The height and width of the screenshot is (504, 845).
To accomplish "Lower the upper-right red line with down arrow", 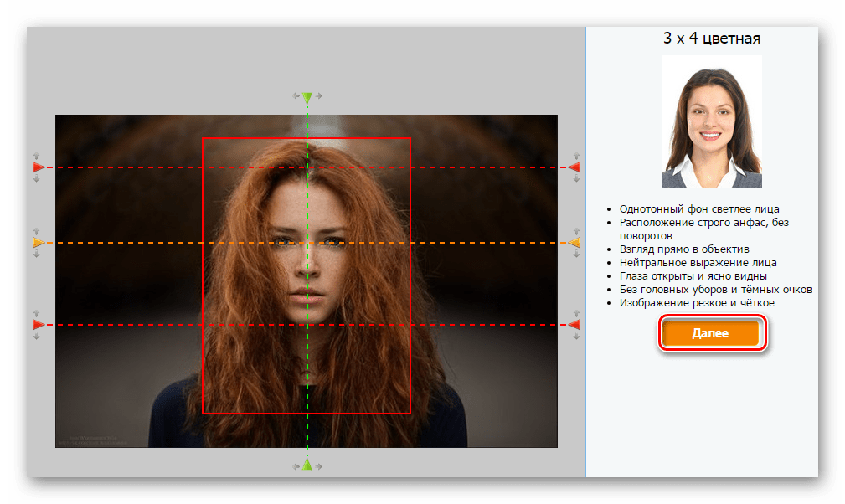I will pos(576,179).
